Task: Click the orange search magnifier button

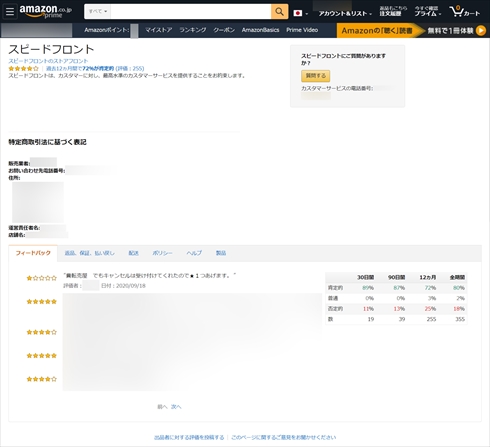Action: pyautogui.click(x=279, y=12)
